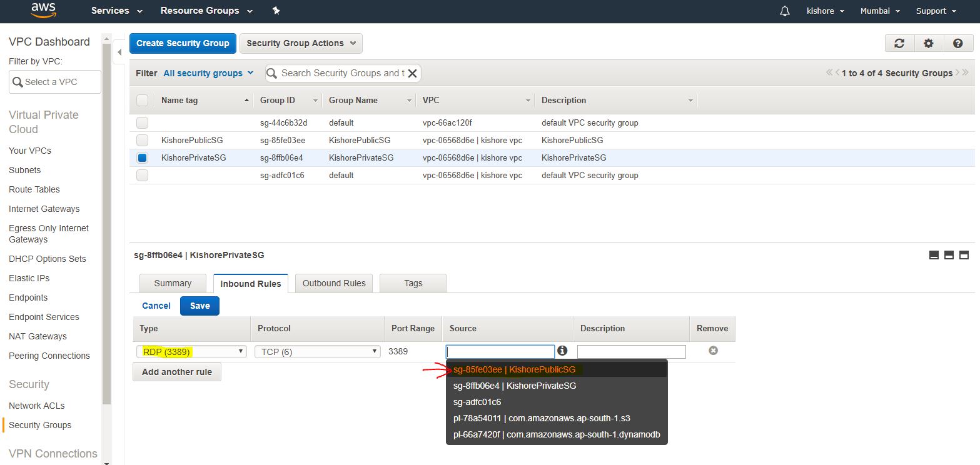Open the notifications bell icon
Image resolution: width=980 pixels, height=465 pixels.
click(785, 11)
